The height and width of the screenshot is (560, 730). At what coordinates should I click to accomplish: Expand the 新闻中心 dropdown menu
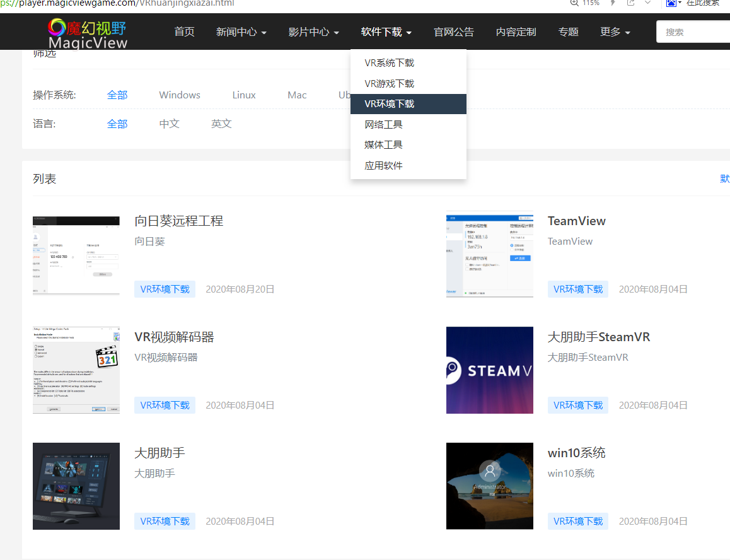click(x=241, y=32)
